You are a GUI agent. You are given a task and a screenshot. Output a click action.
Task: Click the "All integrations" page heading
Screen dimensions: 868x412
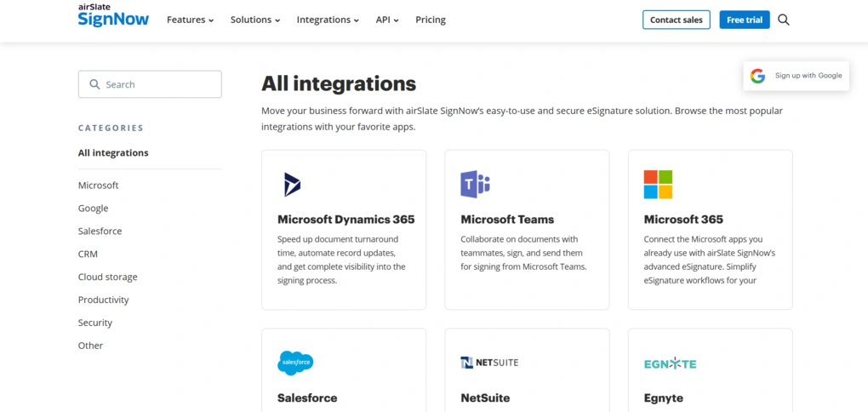click(339, 84)
